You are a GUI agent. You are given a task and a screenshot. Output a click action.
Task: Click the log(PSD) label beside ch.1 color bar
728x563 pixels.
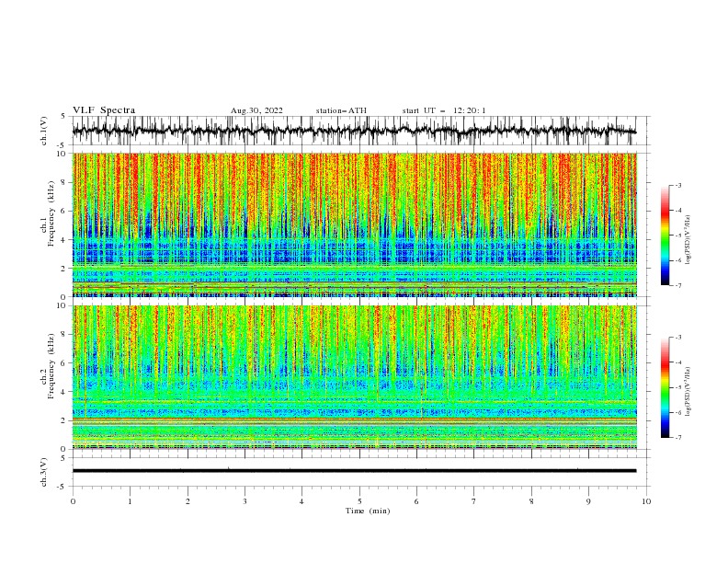pyautogui.click(x=688, y=240)
